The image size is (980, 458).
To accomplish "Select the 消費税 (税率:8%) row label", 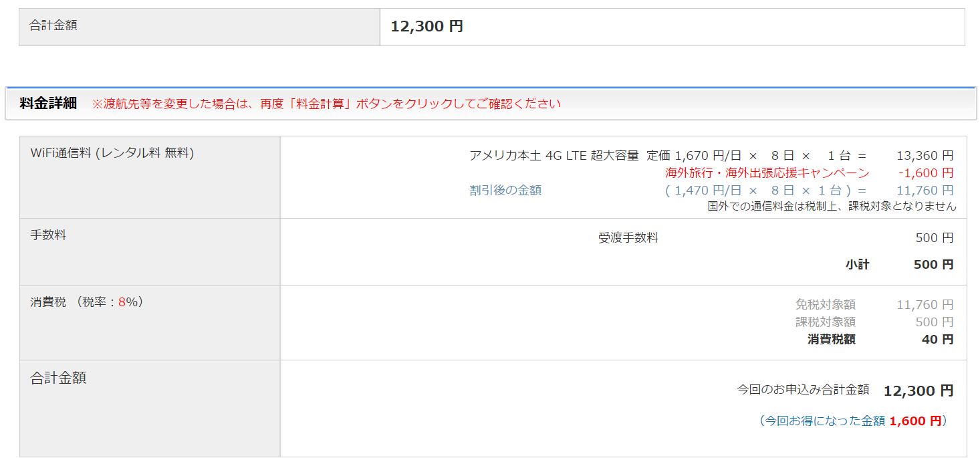I will point(87,302).
